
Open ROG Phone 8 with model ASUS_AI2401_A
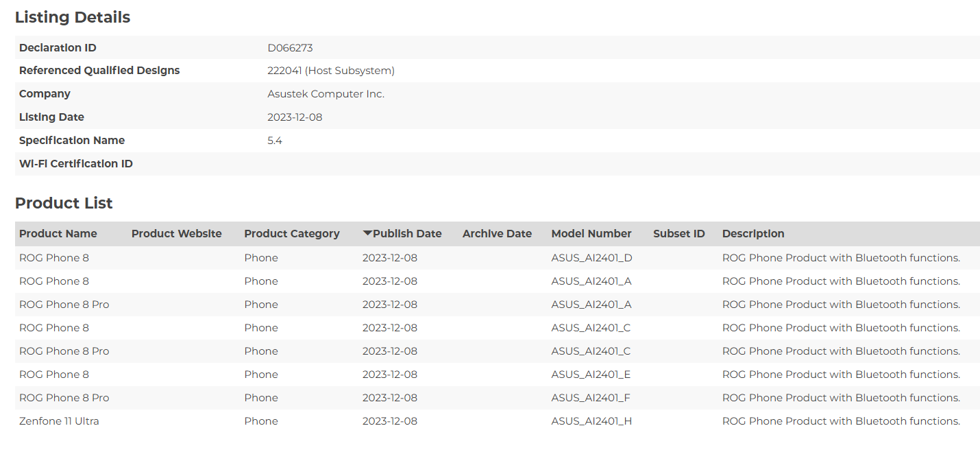coord(54,281)
